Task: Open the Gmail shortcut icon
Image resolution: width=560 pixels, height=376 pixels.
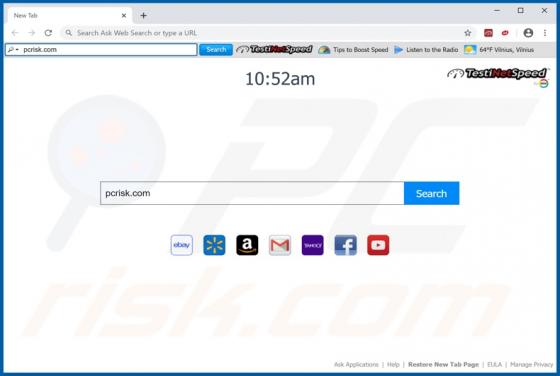Action: [x=280, y=245]
